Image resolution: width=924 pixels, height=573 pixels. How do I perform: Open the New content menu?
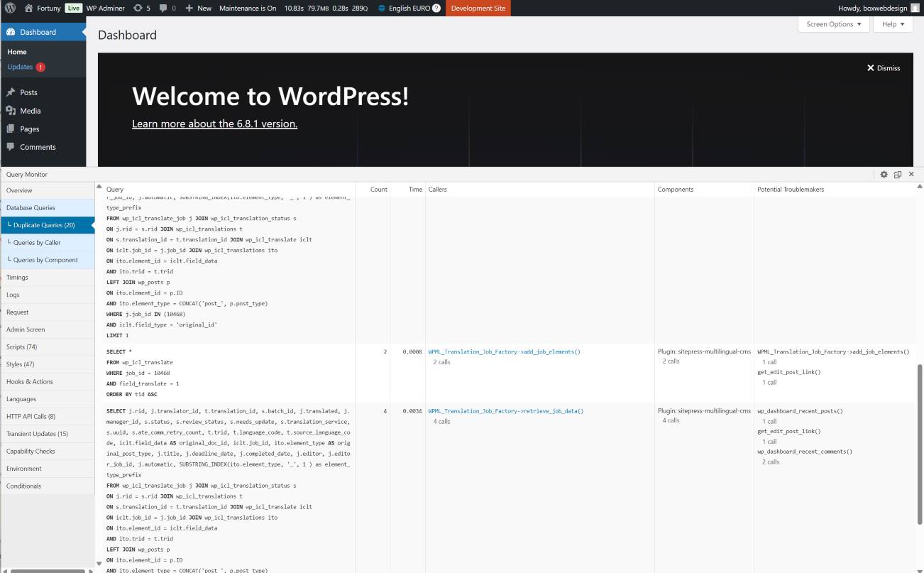coord(198,8)
